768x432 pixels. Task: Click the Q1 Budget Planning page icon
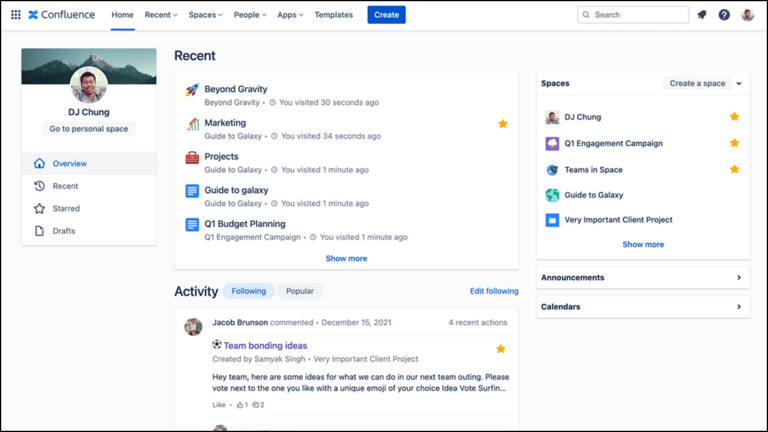(x=192, y=224)
